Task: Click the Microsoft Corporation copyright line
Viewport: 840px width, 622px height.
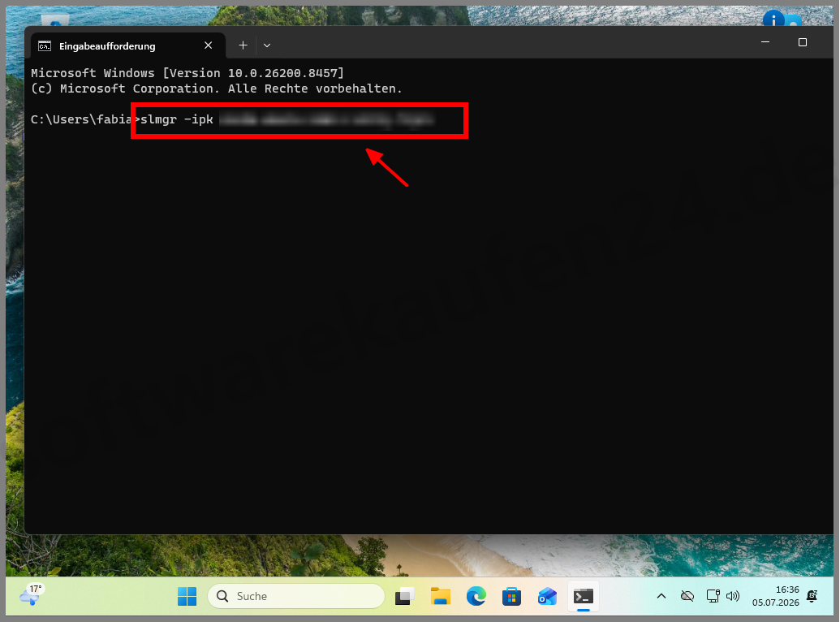Action: pyautogui.click(x=216, y=89)
